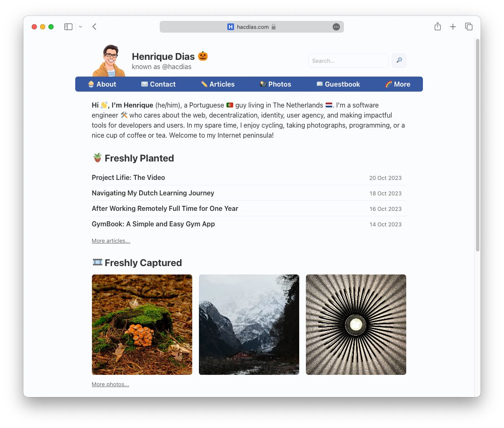Viewport: 504px width, 428px height.
Task: Follow the More photos... link
Action: 110,384
